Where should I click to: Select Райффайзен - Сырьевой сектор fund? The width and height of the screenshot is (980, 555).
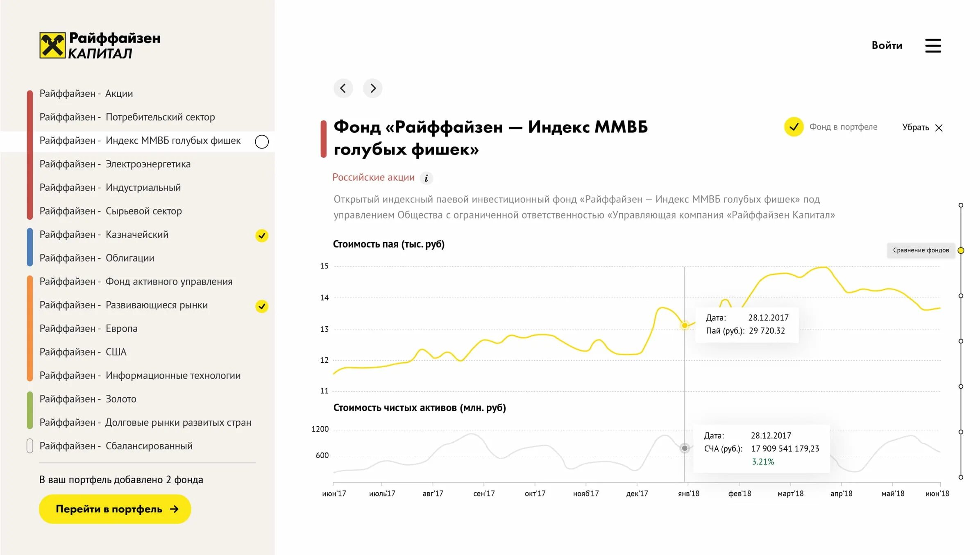pyautogui.click(x=111, y=211)
